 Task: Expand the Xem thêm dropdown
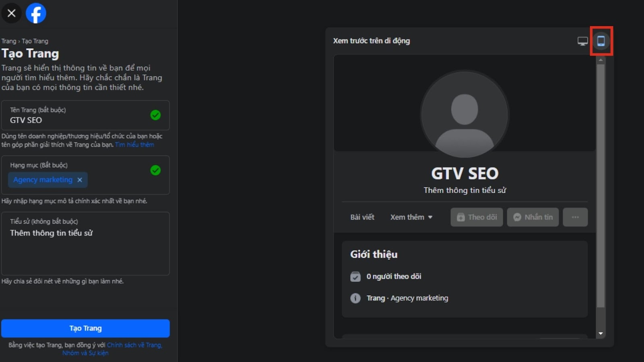[x=411, y=217]
